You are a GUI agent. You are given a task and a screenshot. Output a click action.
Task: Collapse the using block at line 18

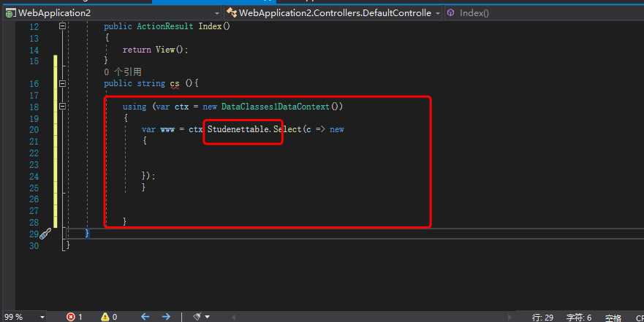[63, 107]
